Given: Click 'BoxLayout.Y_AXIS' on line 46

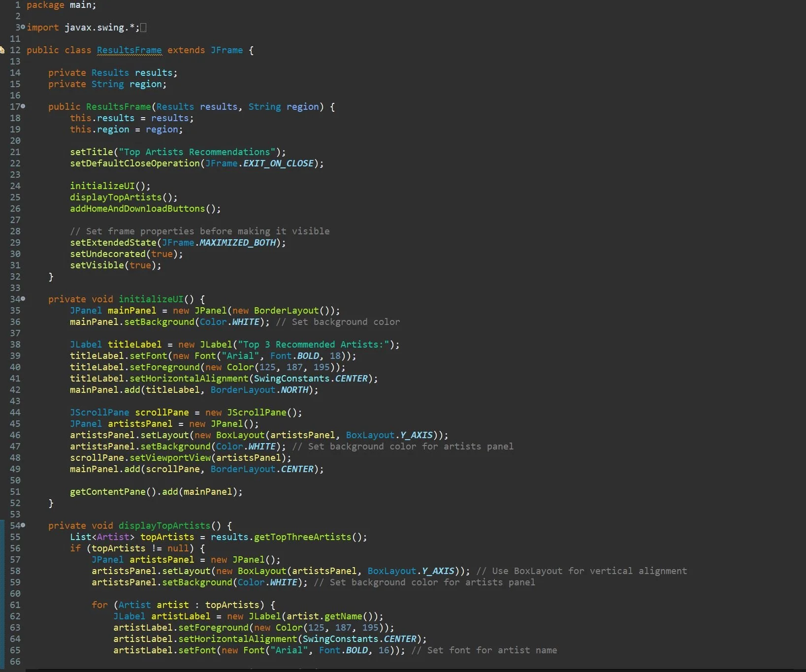Looking at the screenshot, I should point(389,435).
